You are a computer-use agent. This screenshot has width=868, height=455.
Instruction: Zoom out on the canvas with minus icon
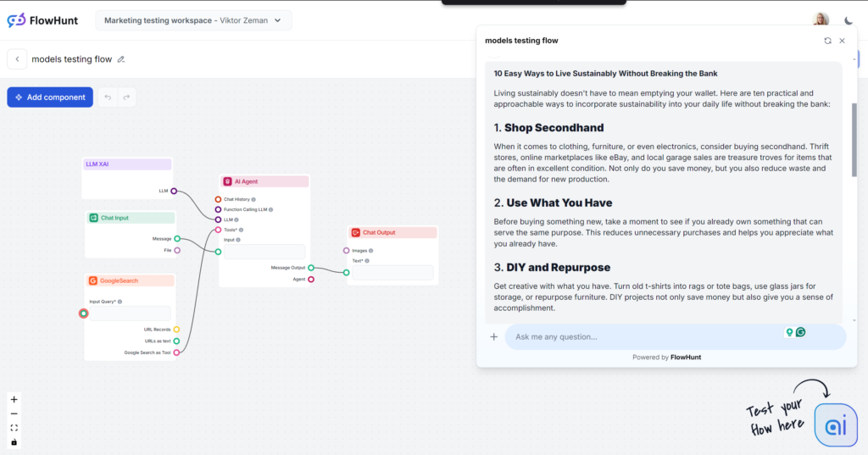14,413
